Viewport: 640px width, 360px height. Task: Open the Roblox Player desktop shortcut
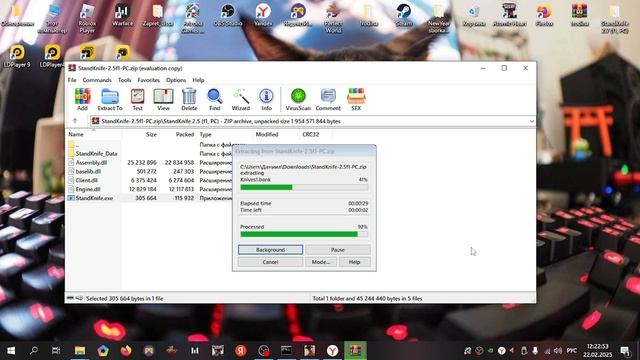pyautogui.click(x=87, y=18)
